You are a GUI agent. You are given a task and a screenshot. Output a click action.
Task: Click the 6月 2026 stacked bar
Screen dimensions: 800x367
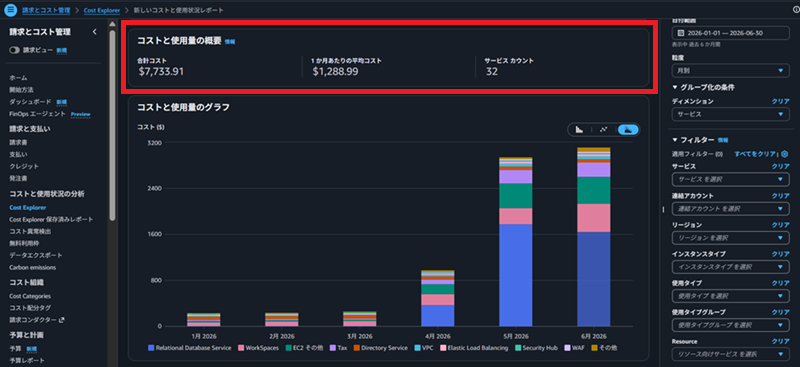593,237
